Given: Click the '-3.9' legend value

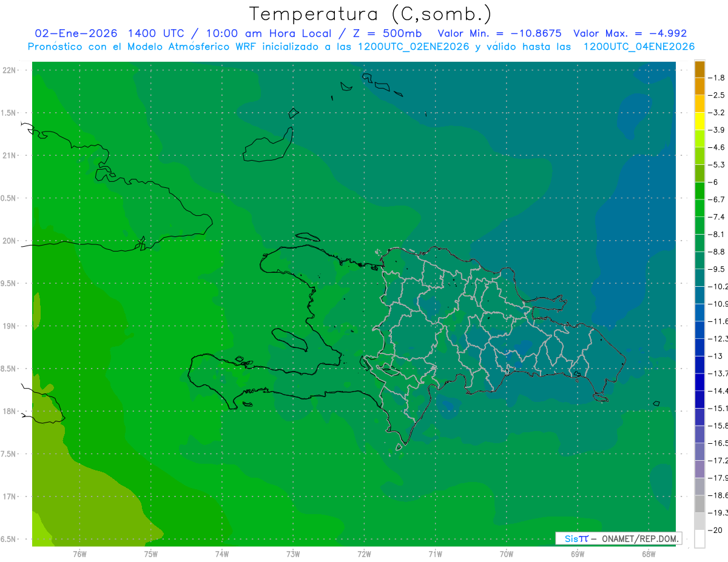Looking at the screenshot, I should point(717,130).
